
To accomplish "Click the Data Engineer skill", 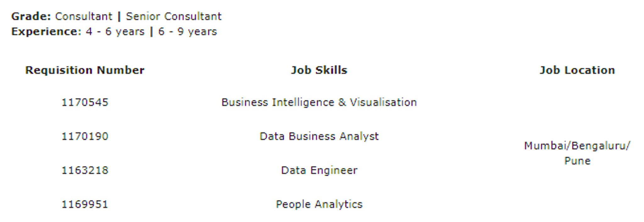I will click(319, 170).
